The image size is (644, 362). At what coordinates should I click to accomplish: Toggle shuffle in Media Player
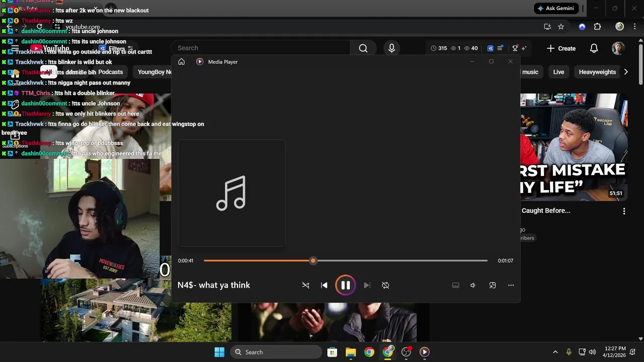tap(305, 285)
